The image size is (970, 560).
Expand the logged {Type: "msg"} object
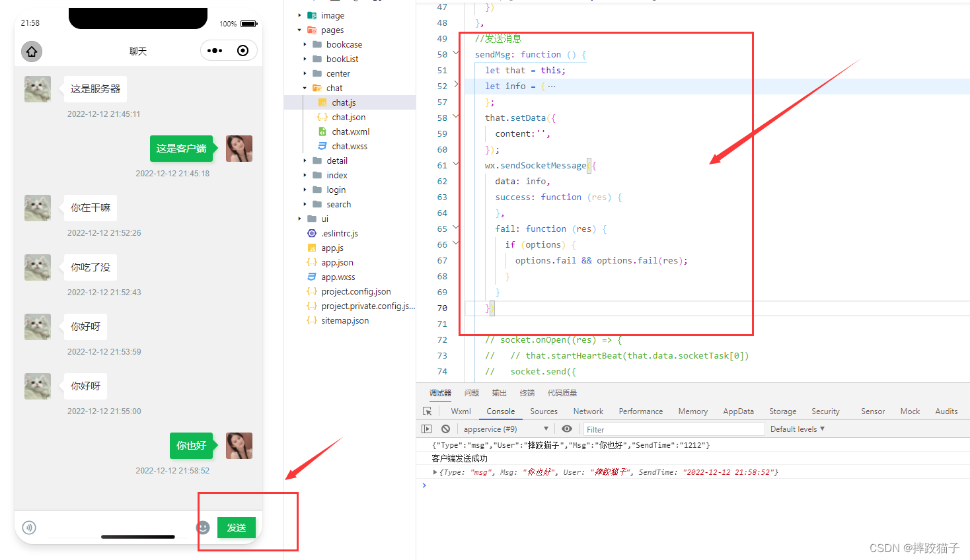pyautogui.click(x=435, y=472)
